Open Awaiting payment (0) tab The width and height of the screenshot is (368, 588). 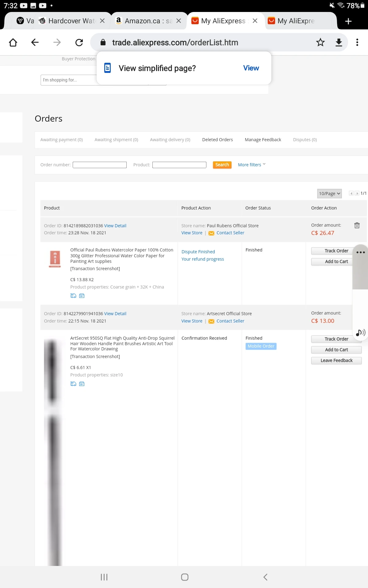point(62,140)
